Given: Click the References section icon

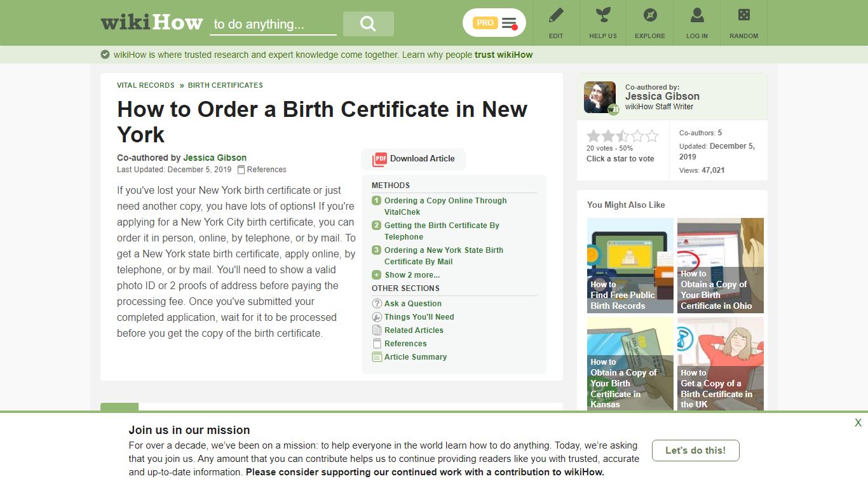Looking at the screenshot, I should pos(377,344).
